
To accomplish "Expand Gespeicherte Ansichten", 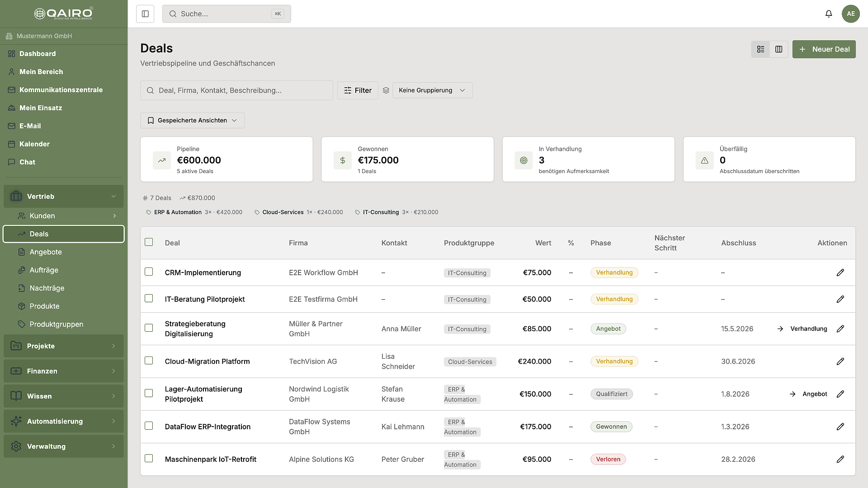I will click(x=192, y=120).
